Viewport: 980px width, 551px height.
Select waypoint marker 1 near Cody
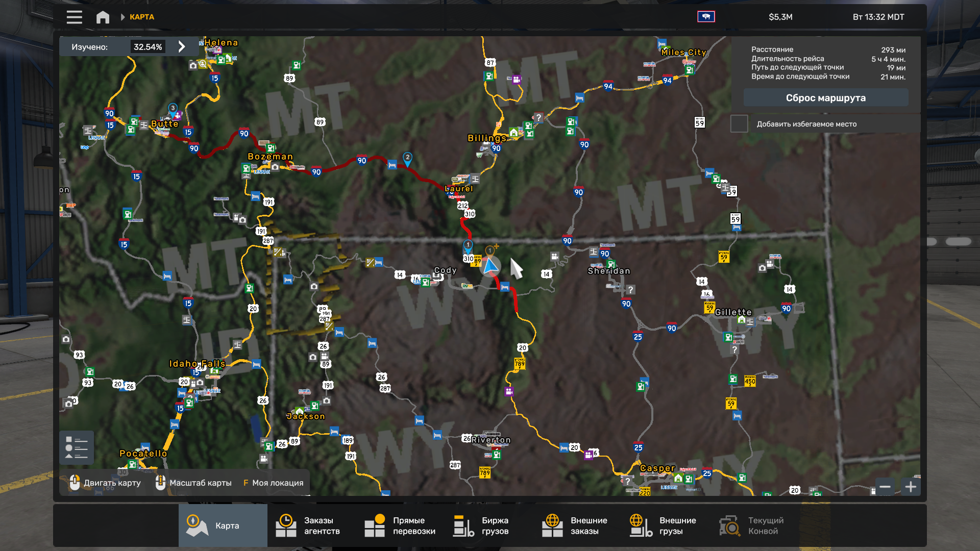click(x=468, y=246)
